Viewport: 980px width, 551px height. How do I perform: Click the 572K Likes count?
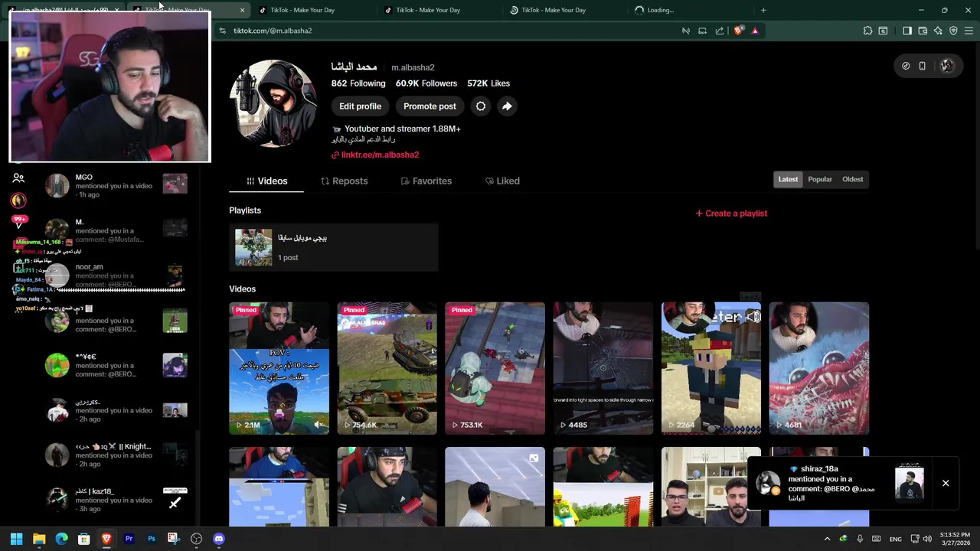click(x=488, y=83)
